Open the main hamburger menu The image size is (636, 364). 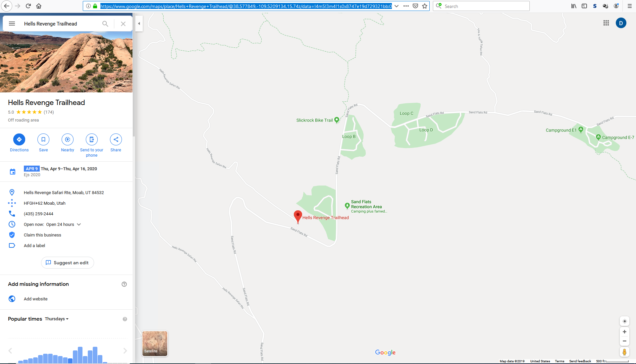[x=12, y=24]
